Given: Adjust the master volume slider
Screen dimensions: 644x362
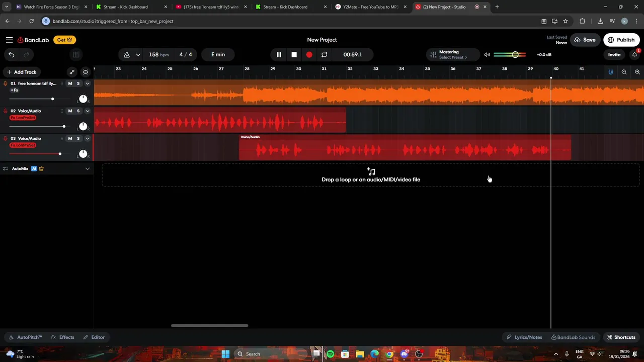Looking at the screenshot, I should [x=510, y=54].
